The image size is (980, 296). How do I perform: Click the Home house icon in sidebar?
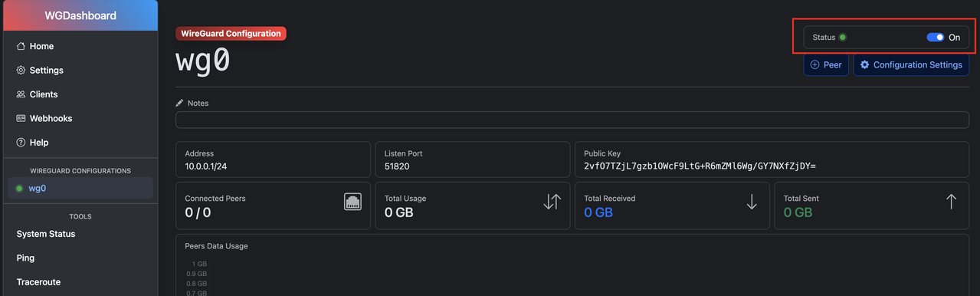coord(21,46)
